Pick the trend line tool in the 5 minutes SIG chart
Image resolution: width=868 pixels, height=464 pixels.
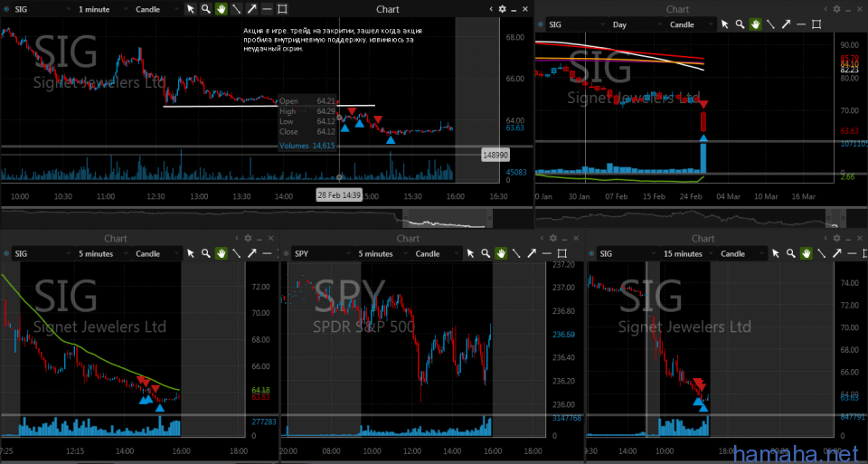tap(236, 253)
